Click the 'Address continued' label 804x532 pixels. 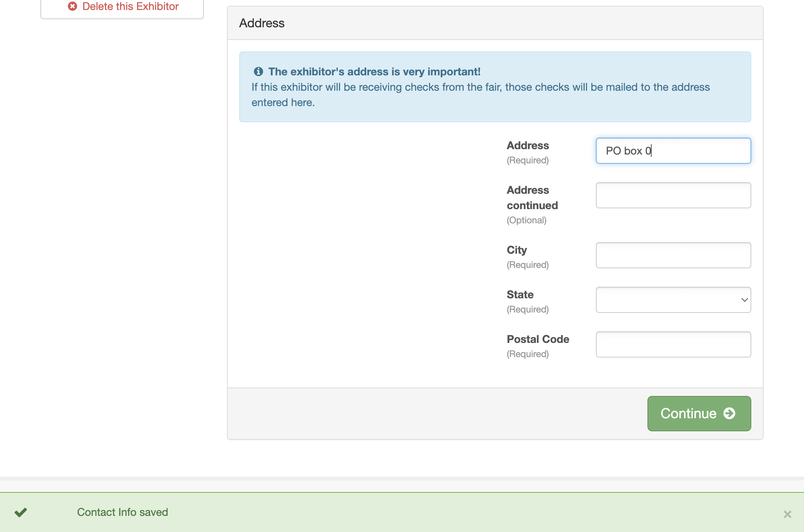click(x=532, y=198)
